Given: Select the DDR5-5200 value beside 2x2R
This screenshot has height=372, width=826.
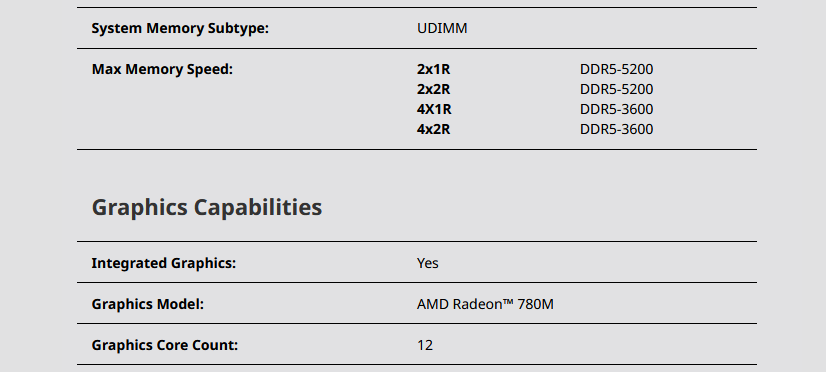Looking at the screenshot, I should tap(616, 90).
